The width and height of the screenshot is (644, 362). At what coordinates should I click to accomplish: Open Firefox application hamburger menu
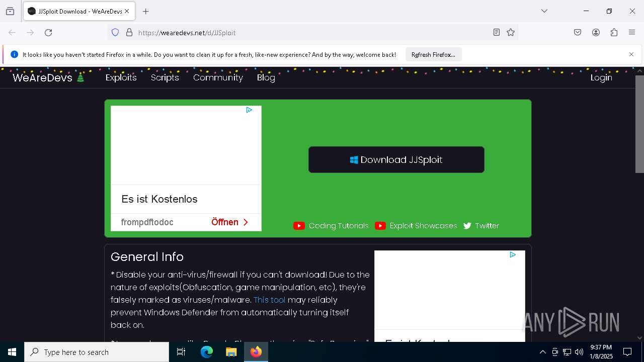(x=632, y=33)
